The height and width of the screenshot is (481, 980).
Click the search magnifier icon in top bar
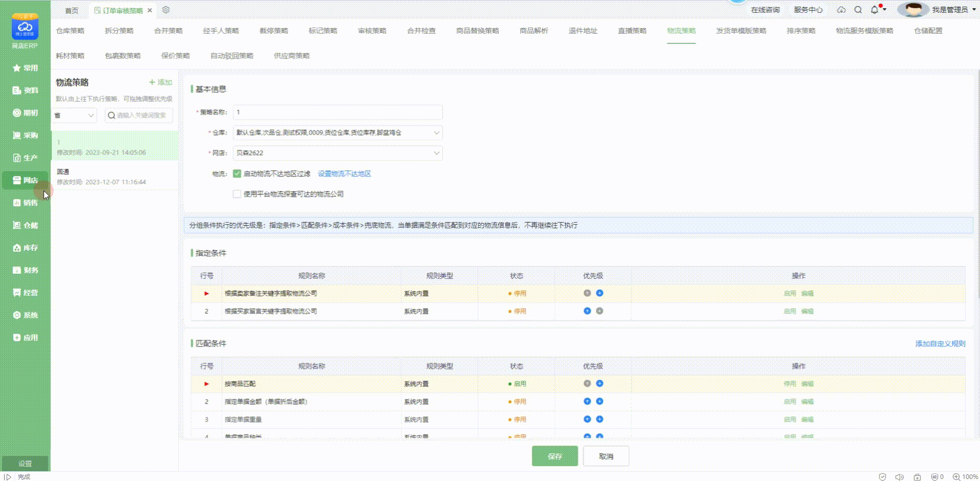(x=858, y=10)
